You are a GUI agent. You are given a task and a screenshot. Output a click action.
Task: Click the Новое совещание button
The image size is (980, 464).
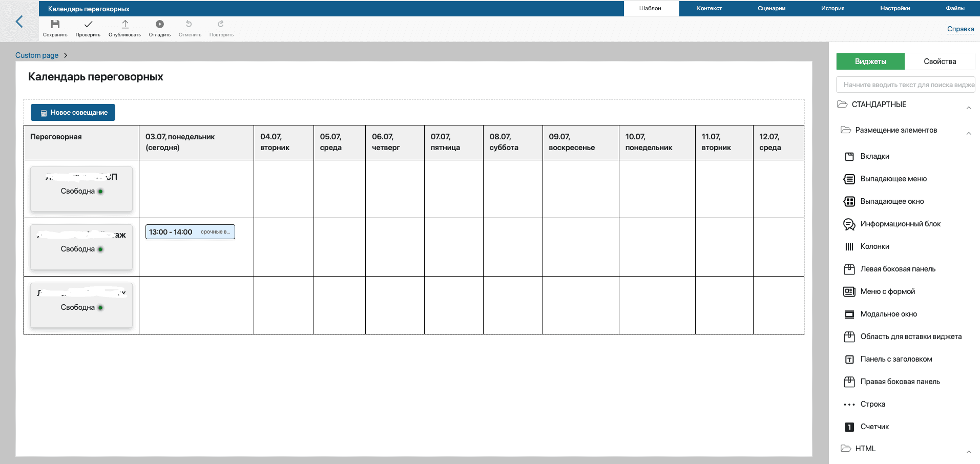point(73,113)
